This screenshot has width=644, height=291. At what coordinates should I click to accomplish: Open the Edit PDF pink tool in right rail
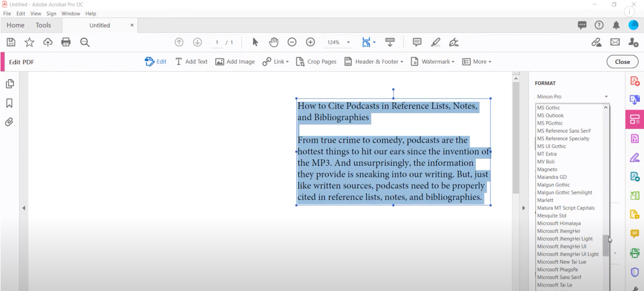(x=635, y=119)
